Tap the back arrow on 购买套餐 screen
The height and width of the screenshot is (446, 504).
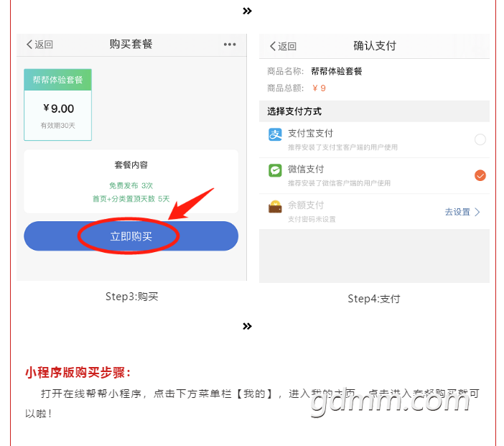[30, 45]
